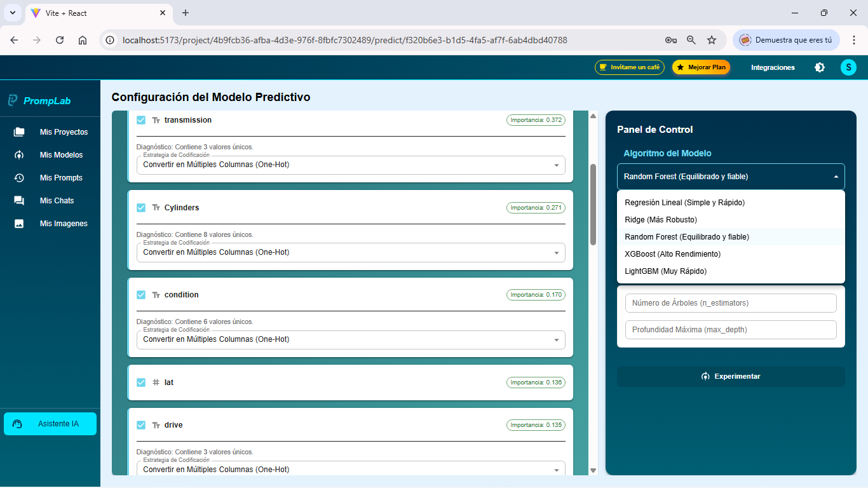
Task: Open the saved passwords key icon
Action: [x=671, y=40]
